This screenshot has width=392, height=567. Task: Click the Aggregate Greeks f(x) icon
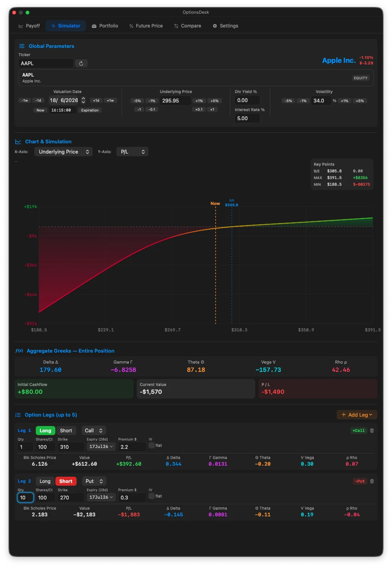tap(19, 351)
